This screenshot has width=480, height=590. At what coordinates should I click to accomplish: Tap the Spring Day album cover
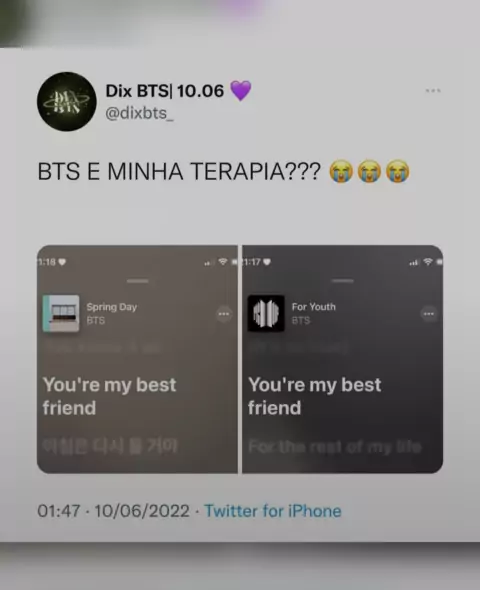click(61, 313)
